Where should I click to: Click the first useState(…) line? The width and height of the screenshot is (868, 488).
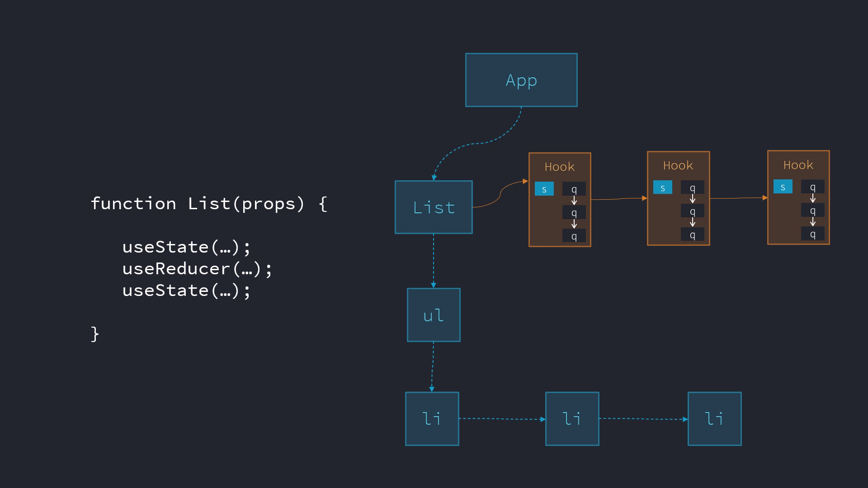coord(186,247)
